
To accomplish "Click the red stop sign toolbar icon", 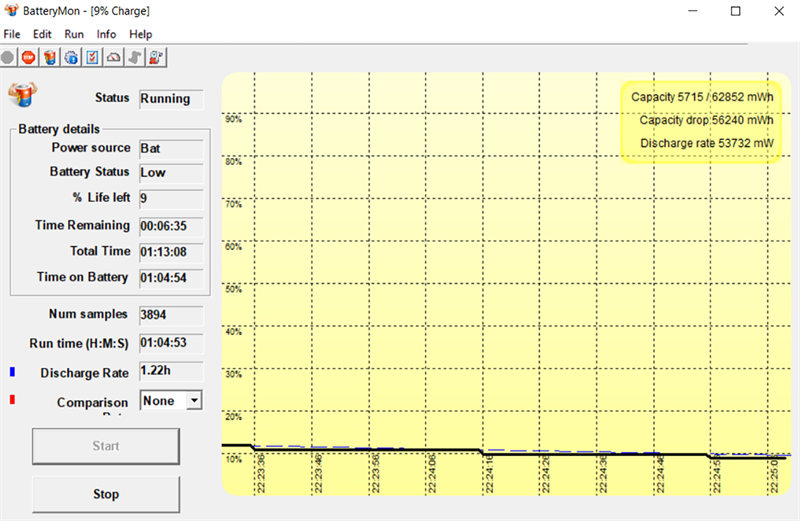I will [29, 58].
